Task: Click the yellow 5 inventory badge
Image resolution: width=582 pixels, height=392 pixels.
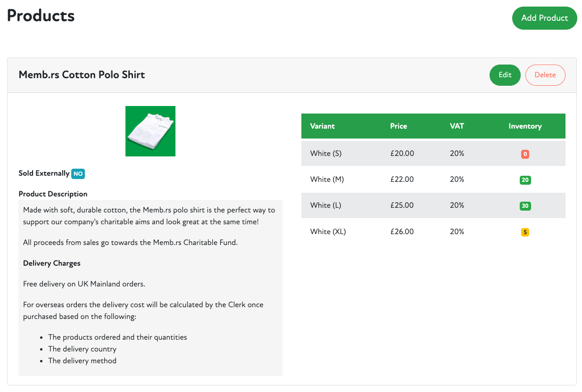Action: coord(525,232)
